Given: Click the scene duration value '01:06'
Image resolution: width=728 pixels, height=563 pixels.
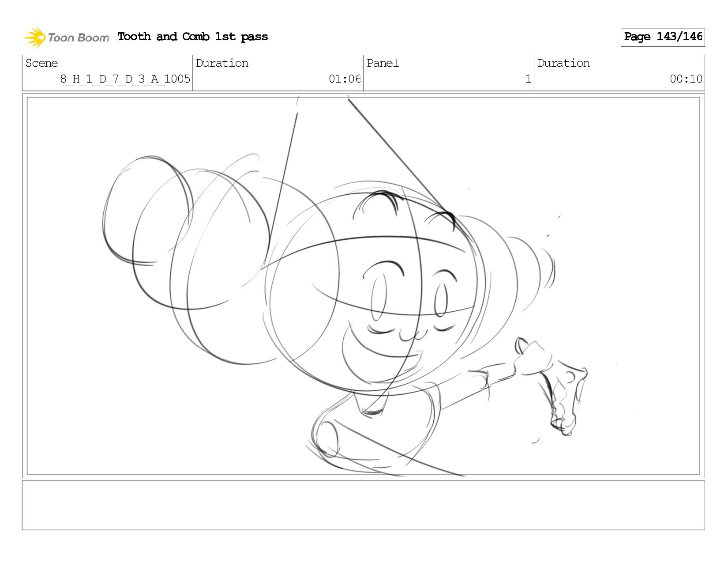Looking at the screenshot, I should (x=345, y=79).
